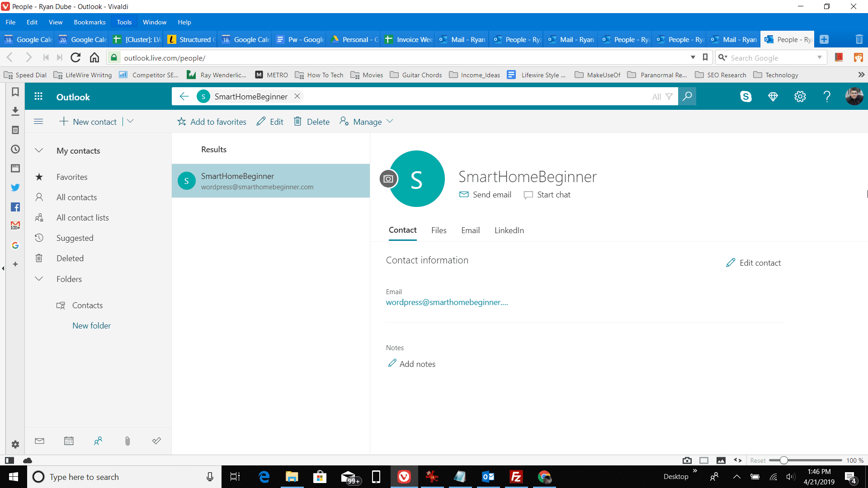The width and height of the screenshot is (868, 488).
Task: Expand the New contact dropdown arrow
Action: pos(130,121)
